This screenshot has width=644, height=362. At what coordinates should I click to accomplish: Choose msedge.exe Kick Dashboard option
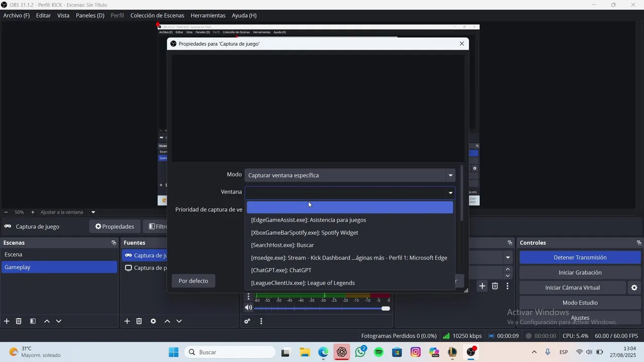pyautogui.click(x=350, y=258)
